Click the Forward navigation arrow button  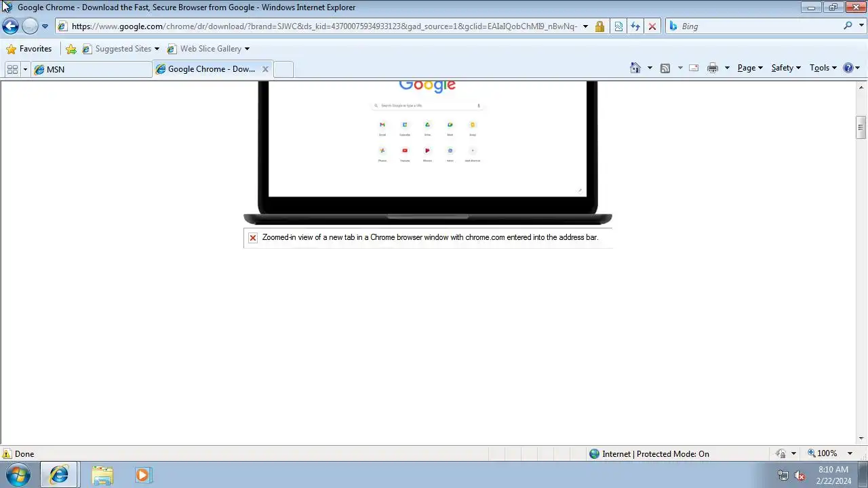coord(30,26)
